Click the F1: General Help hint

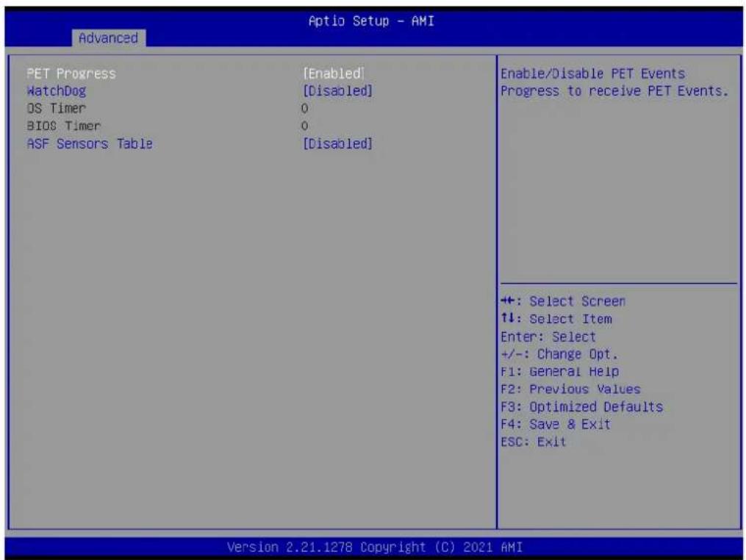[x=559, y=372]
